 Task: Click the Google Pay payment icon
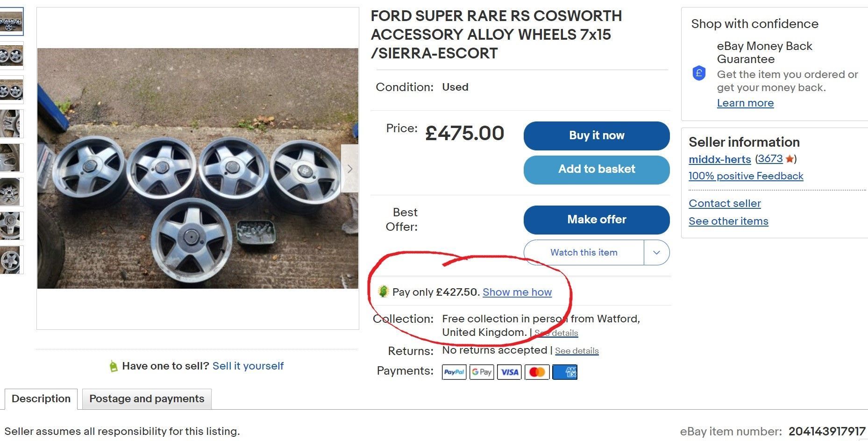[481, 372]
